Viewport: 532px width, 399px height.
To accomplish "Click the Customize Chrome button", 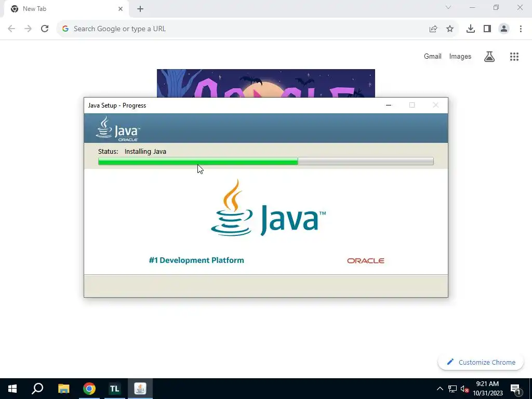I will pos(481,362).
